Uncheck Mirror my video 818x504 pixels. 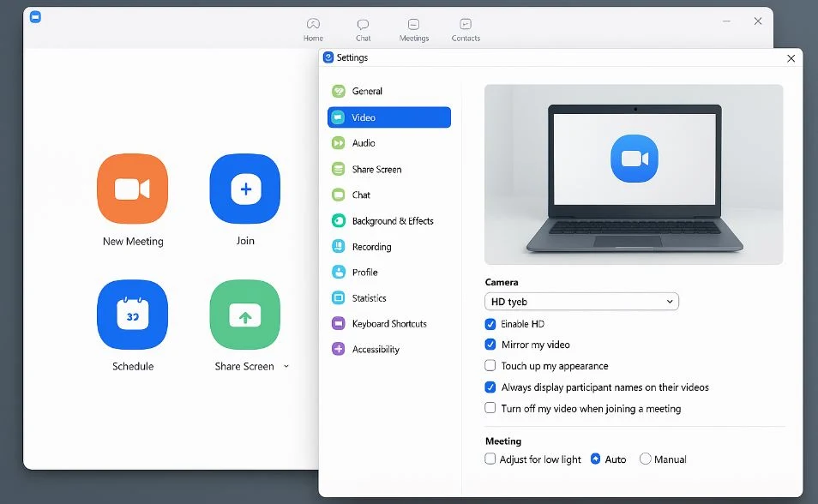tap(490, 345)
